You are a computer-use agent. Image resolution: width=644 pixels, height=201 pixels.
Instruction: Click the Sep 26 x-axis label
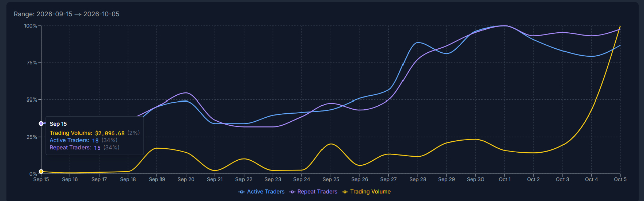[359, 179]
